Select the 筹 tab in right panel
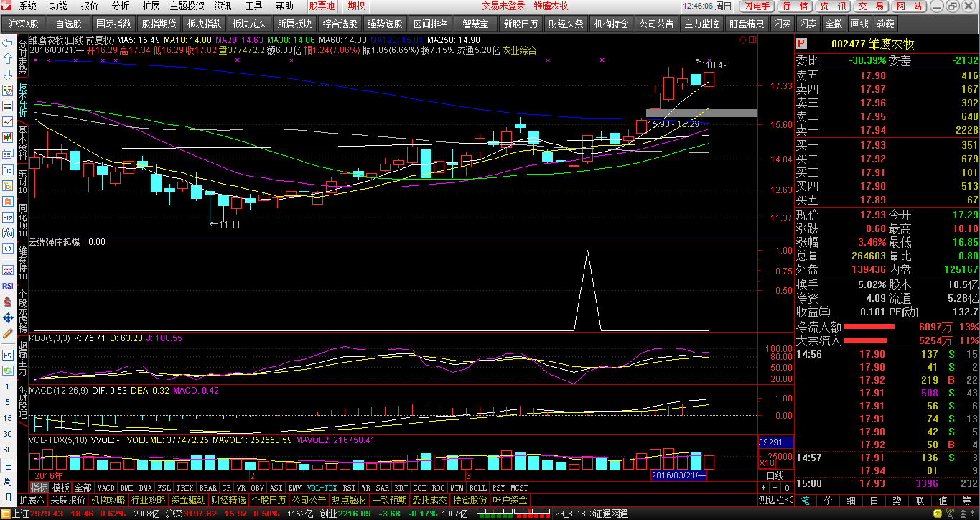This screenshot has height=520, width=980. tap(966, 500)
